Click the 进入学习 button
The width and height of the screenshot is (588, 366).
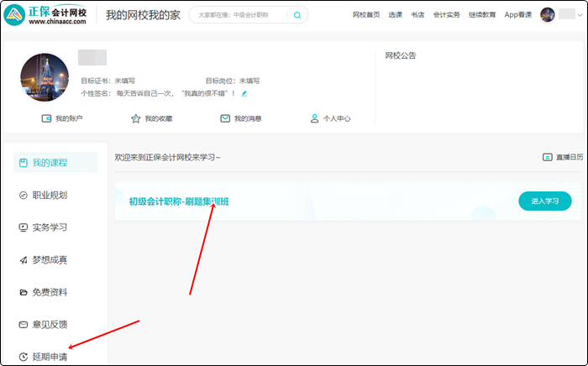pyautogui.click(x=545, y=201)
